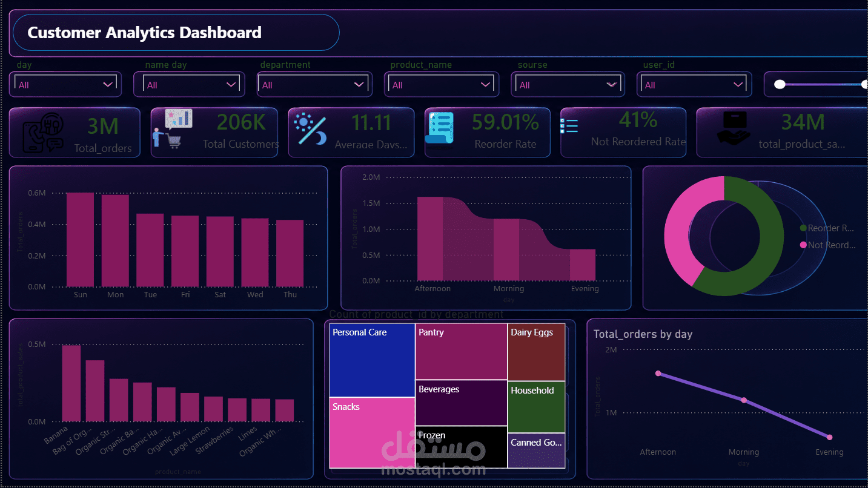
Task: Select the Canned Goods treemap tile
Action: 536,450
